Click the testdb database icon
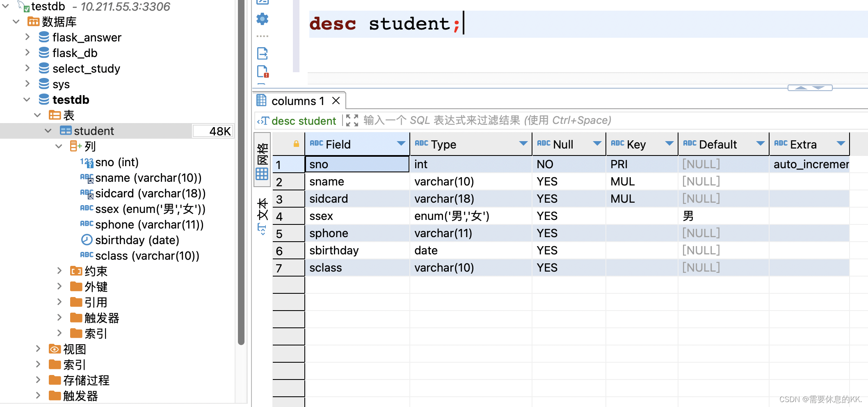Viewport: 868px width, 407px height. click(x=44, y=99)
